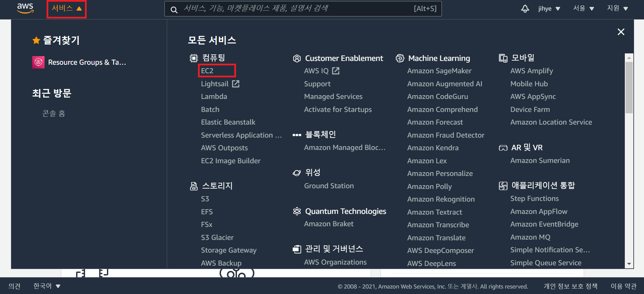644x294 pixels.
Task: Click scrollbar down arrow in services list
Action: point(629,264)
